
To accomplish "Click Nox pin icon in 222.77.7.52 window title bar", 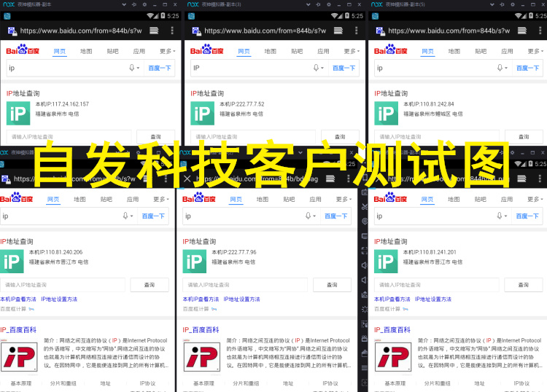I will [x=319, y=4].
